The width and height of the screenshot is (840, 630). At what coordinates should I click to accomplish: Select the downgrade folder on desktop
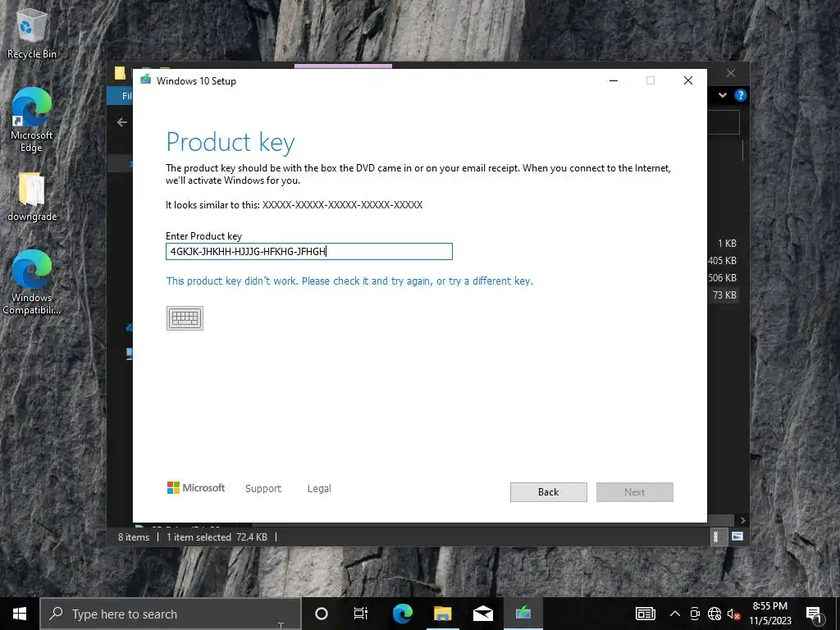click(32, 197)
